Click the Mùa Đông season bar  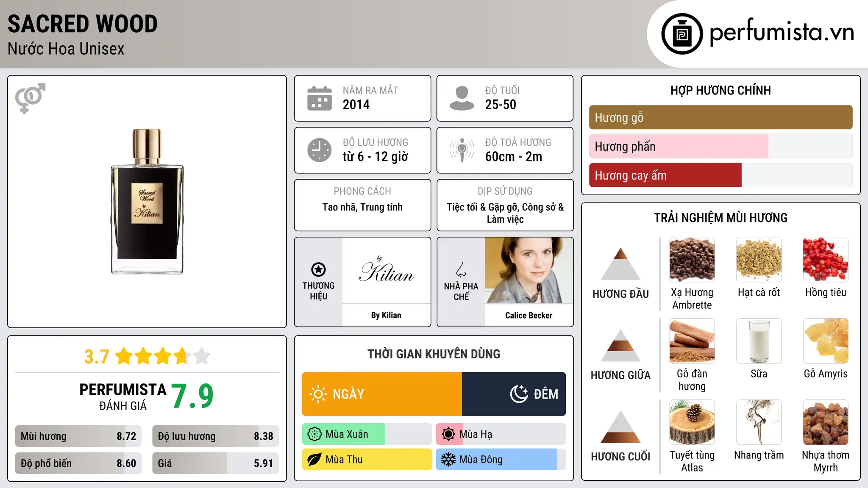click(501, 460)
